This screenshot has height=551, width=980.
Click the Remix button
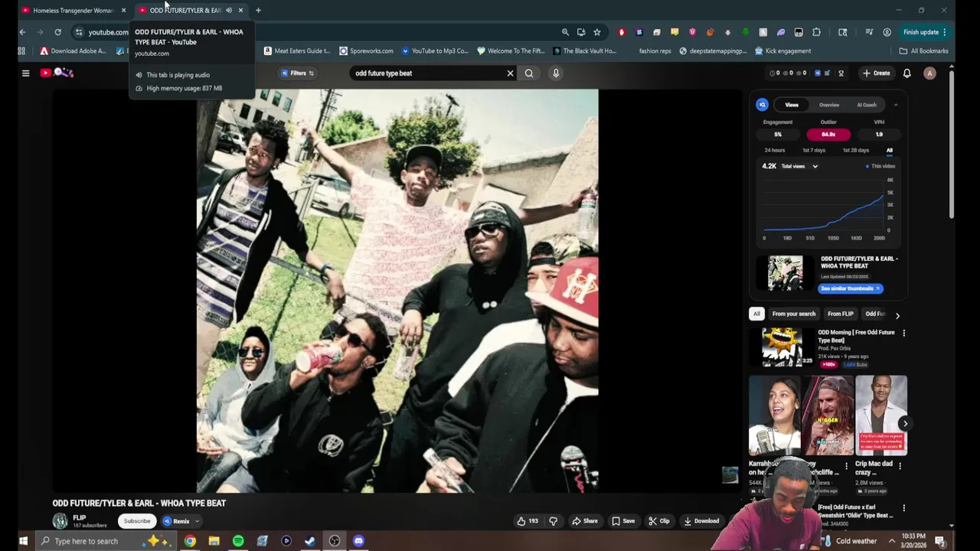click(176, 521)
